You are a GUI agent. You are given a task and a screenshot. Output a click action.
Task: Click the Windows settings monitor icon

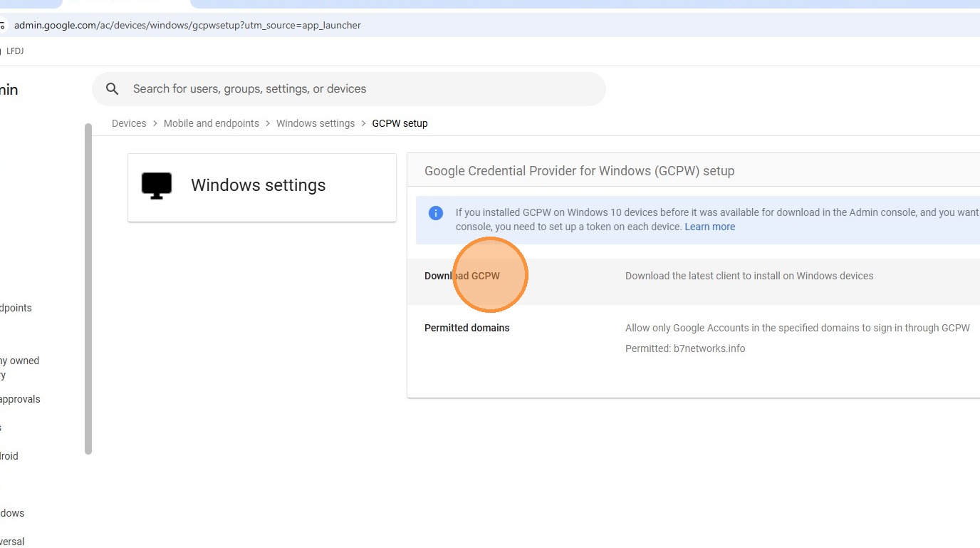coord(157,185)
